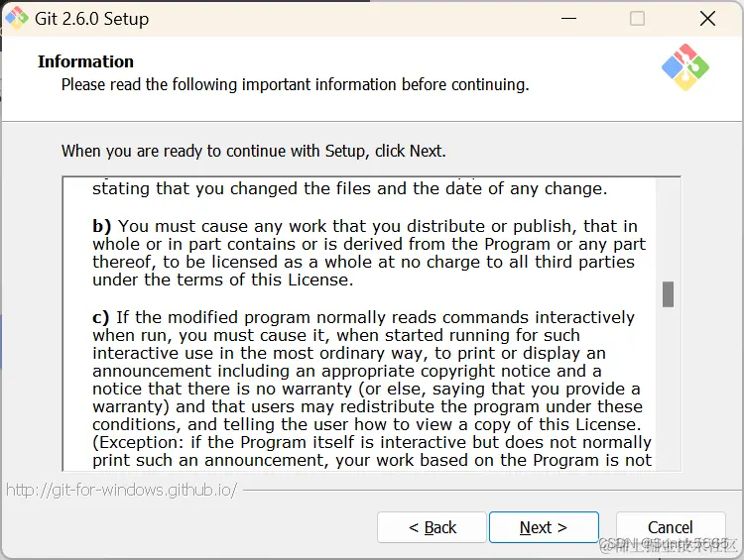Click the 'When you are ready' instruction text
Image resolution: width=744 pixels, height=560 pixels.
(253, 151)
